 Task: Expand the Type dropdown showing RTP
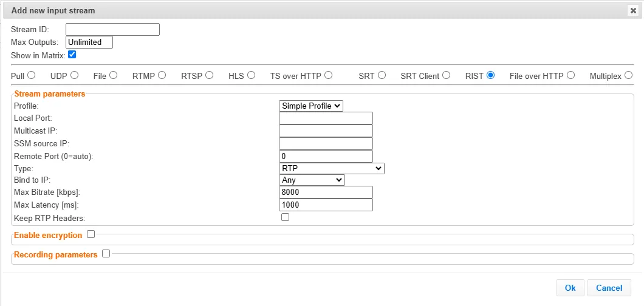pyautogui.click(x=332, y=168)
